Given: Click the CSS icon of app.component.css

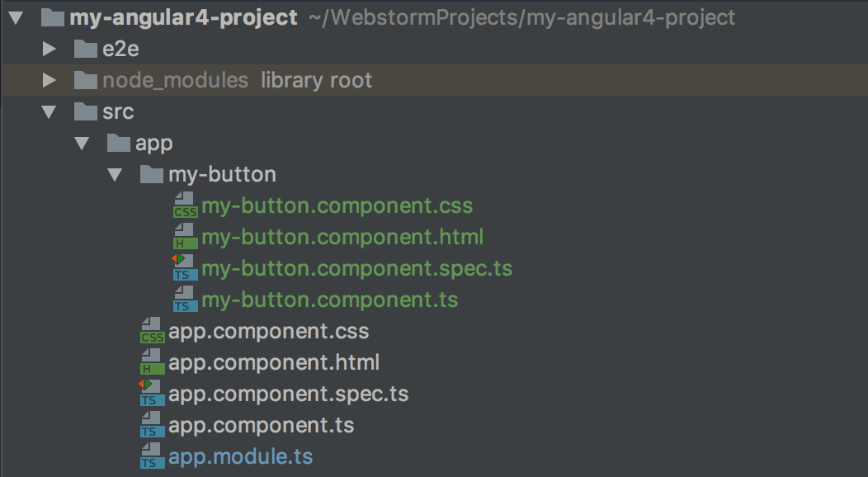Looking at the screenshot, I should click(153, 331).
